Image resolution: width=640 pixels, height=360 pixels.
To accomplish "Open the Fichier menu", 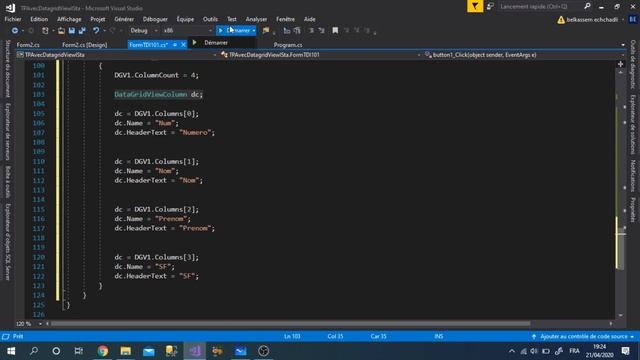I will 13,19.
